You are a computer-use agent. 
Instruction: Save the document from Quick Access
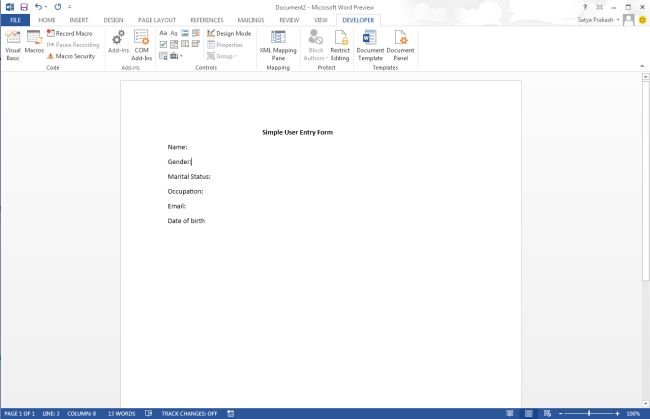pos(24,7)
